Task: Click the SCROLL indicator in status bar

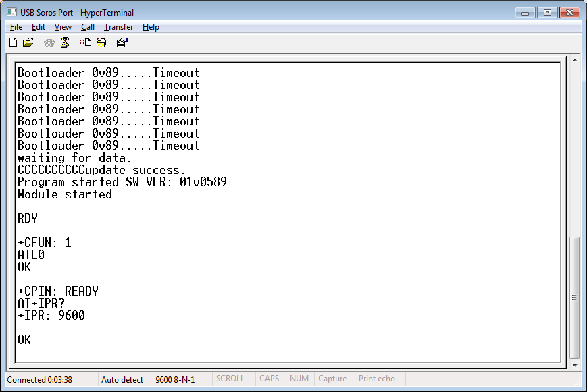Action: coord(230,379)
